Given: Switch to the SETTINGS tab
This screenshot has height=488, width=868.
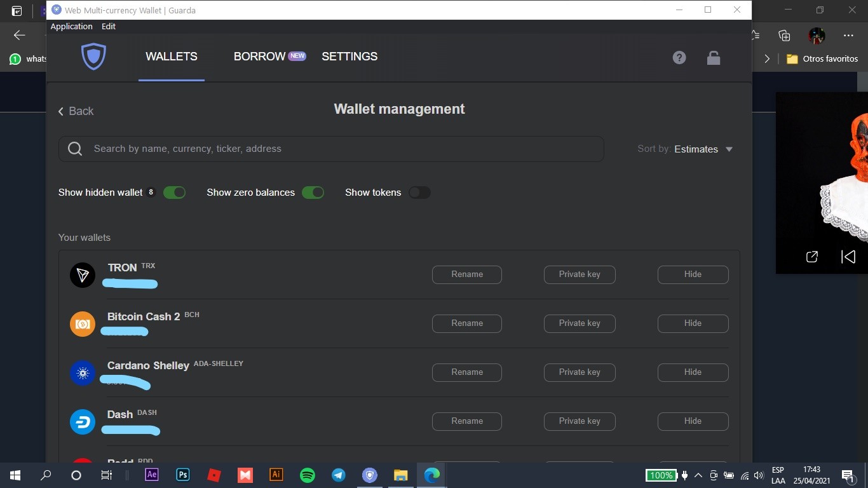Looking at the screenshot, I should pos(349,57).
